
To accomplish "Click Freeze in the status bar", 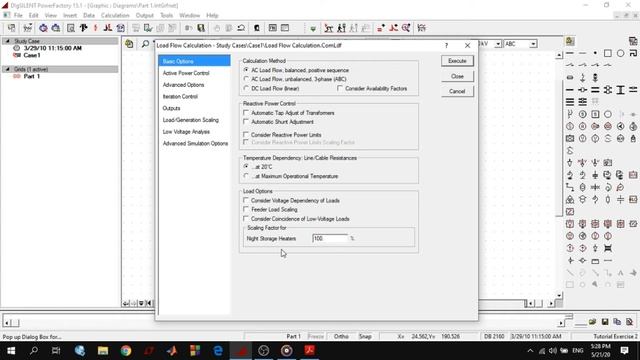I will coord(316,336).
